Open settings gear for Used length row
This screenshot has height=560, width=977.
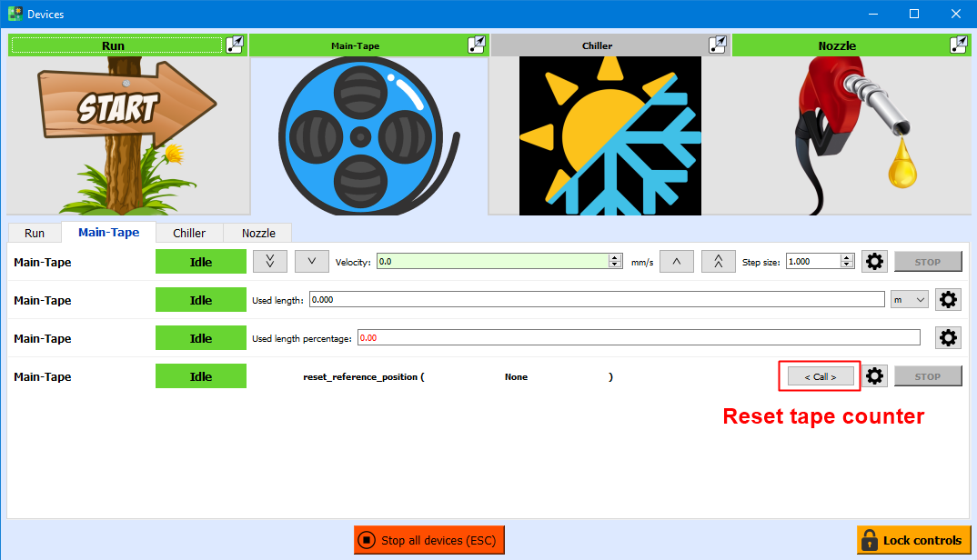(x=948, y=299)
